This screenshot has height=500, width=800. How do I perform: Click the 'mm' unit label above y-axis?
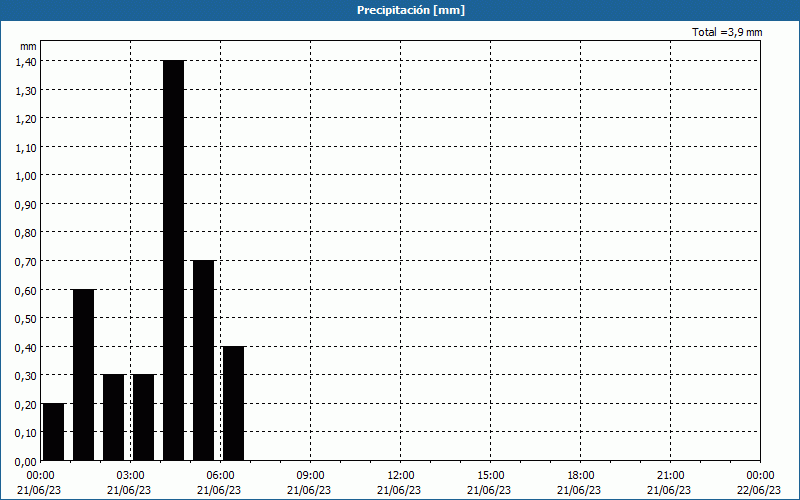[x=28, y=46]
